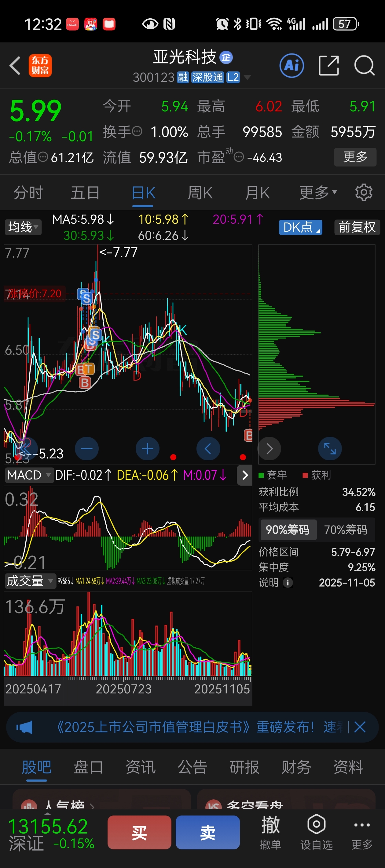Move chart left with arrow button
This screenshot has width=385, height=868.
(208, 448)
